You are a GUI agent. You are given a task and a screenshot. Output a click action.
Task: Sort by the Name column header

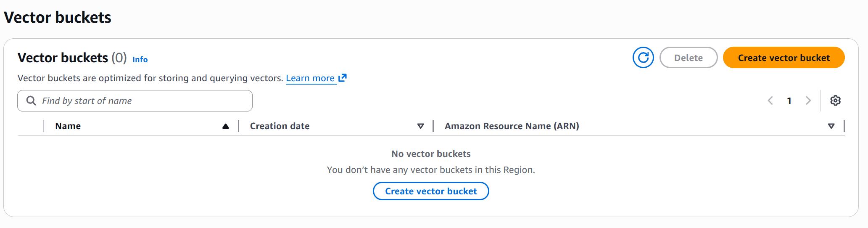[x=68, y=126]
